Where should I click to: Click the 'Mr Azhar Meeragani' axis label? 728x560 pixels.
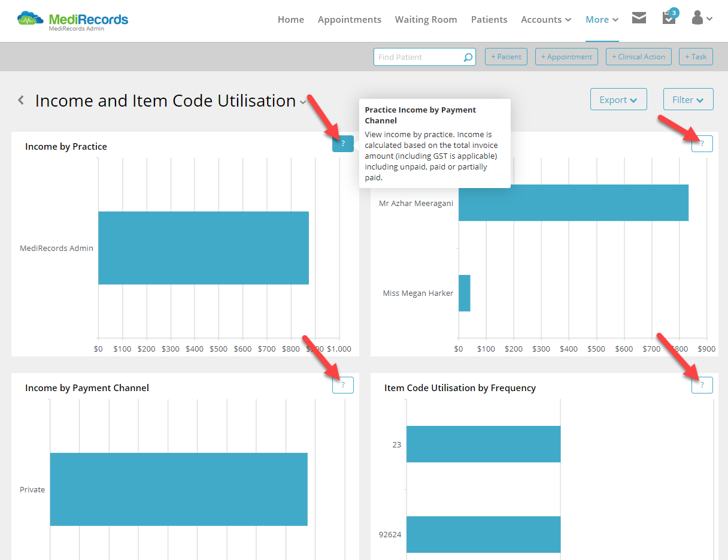tap(416, 203)
